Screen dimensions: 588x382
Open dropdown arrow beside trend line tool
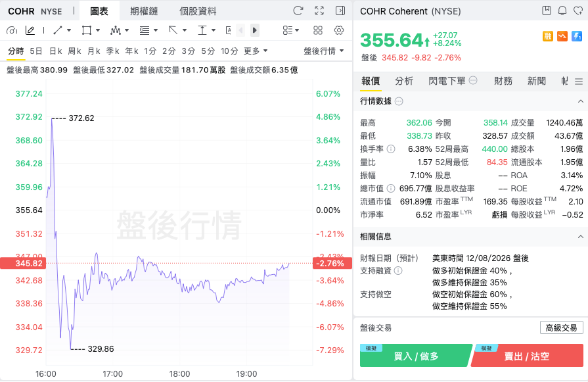tap(69, 30)
